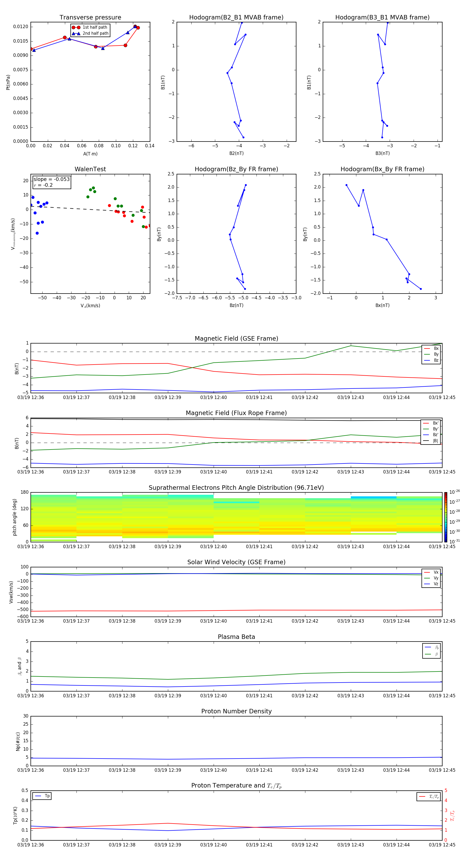
Task: Click '03/19 12:45' tick under proton temperature plot
Action: tap(442, 845)
